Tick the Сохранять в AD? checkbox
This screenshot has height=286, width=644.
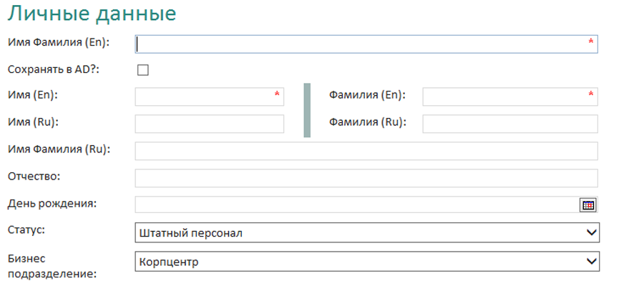pyautogui.click(x=143, y=70)
